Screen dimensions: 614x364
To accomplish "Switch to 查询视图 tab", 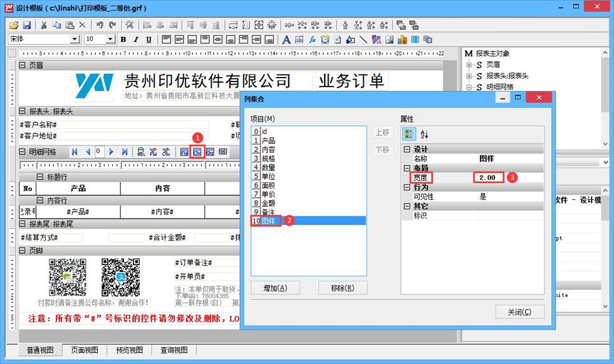I will pyautogui.click(x=174, y=350).
